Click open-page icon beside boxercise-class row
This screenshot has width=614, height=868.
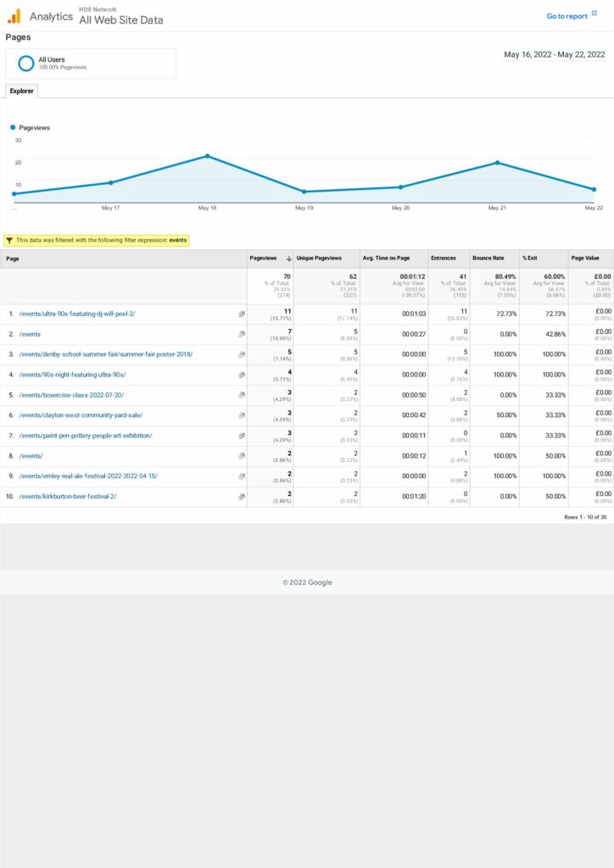click(x=242, y=395)
